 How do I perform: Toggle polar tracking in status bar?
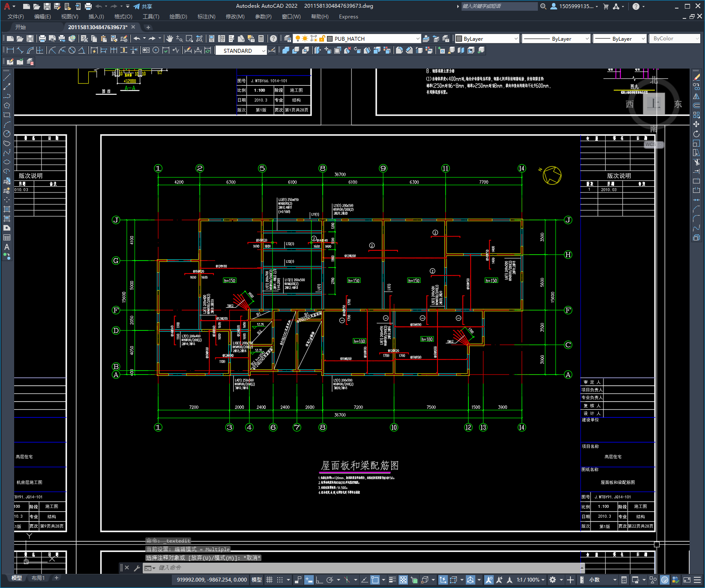coord(330,580)
